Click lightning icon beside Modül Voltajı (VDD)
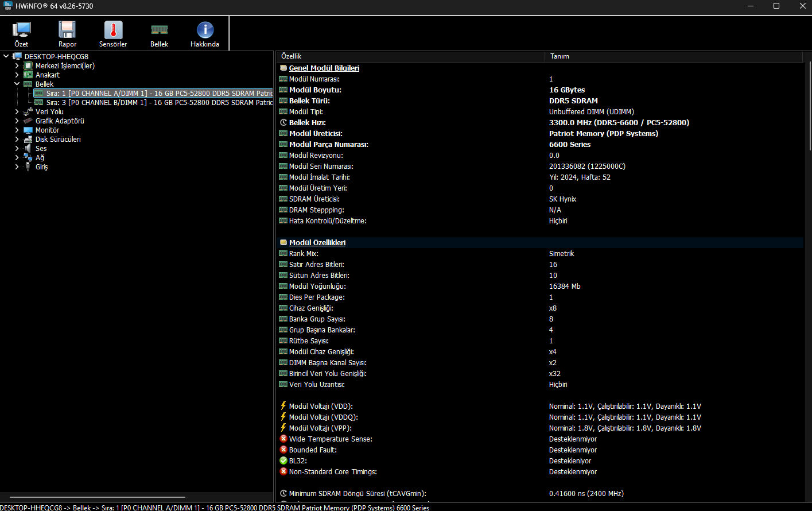 (283, 406)
